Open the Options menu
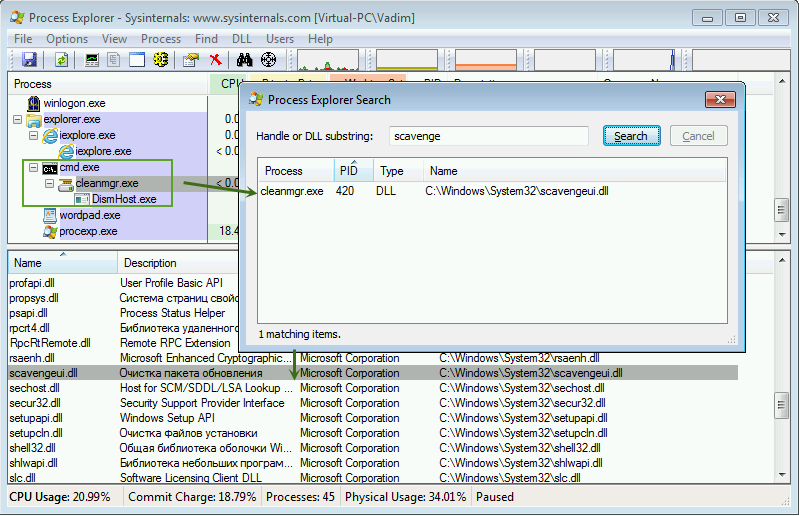 click(x=67, y=39)
